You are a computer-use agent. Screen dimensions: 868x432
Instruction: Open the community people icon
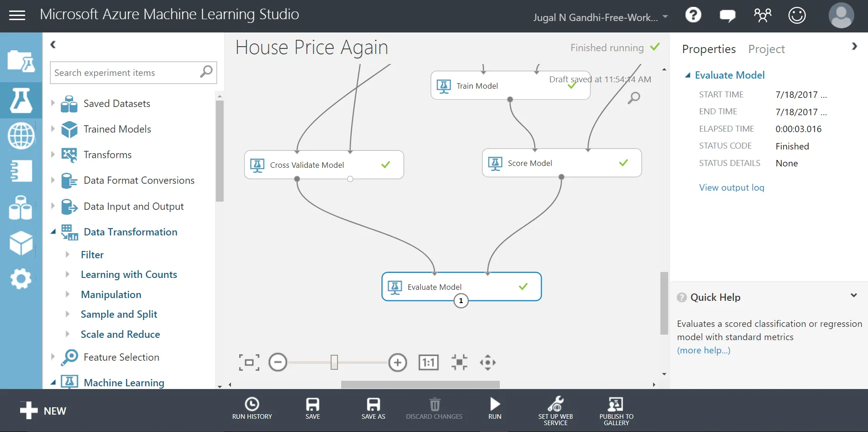762,15
